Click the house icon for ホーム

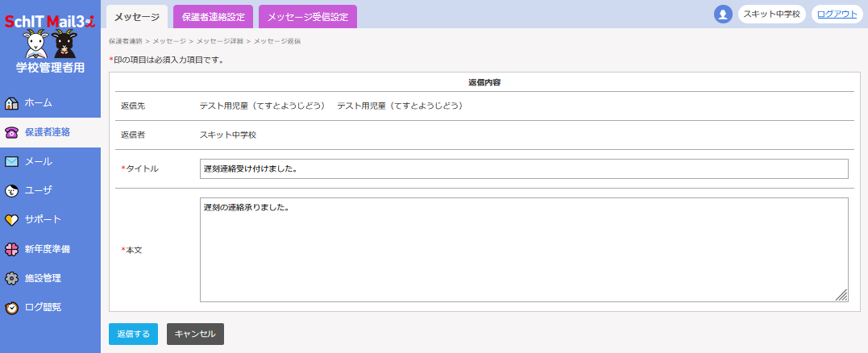coord(12,103)
